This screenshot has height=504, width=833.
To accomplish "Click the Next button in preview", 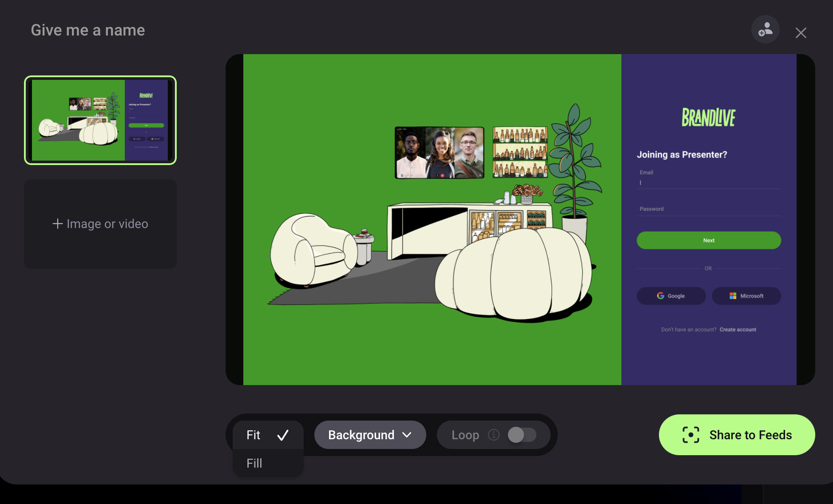I will (709, 240).
